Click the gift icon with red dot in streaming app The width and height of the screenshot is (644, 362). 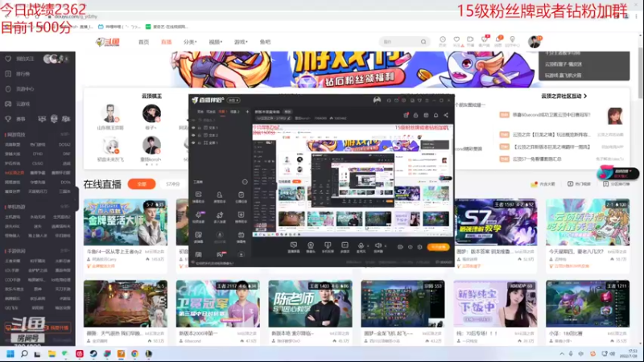pos(406,115)
